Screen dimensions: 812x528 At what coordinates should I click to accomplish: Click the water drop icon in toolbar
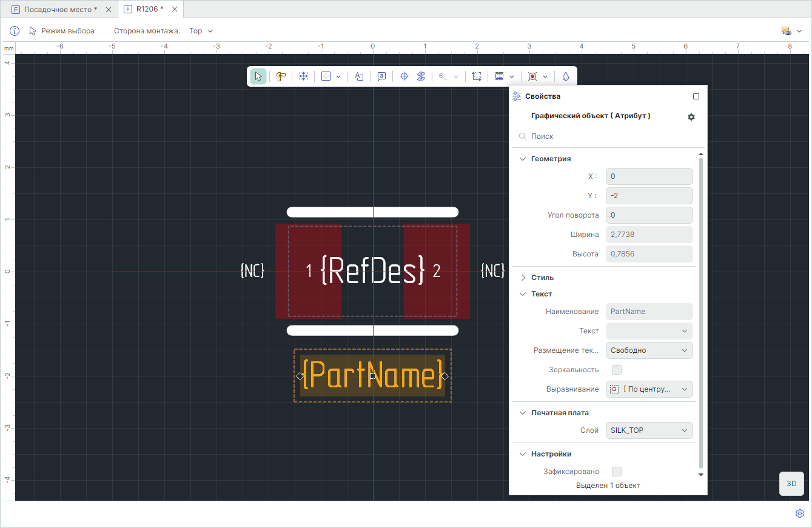coord(565,76)
